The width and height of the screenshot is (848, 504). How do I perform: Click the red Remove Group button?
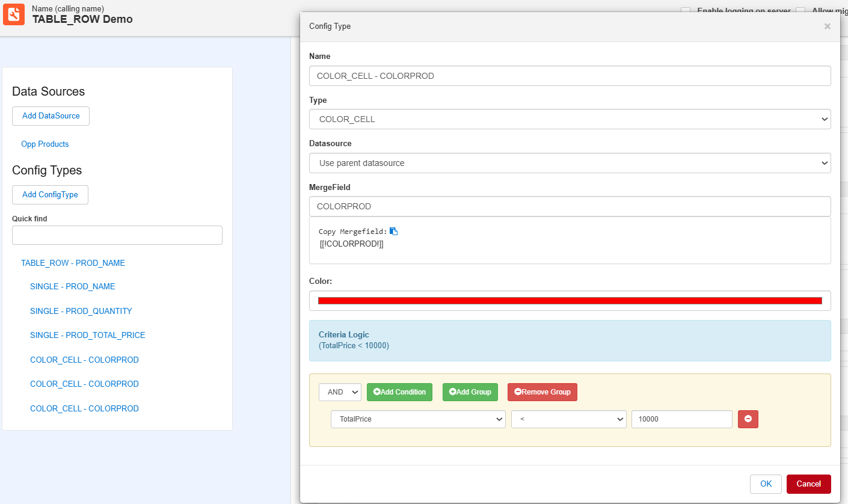pos(542,392)
